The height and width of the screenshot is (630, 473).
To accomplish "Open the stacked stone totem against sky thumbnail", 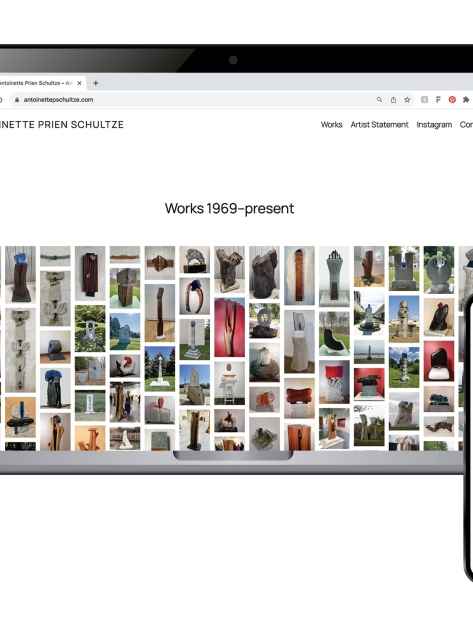I will click(x=404, y=319).
